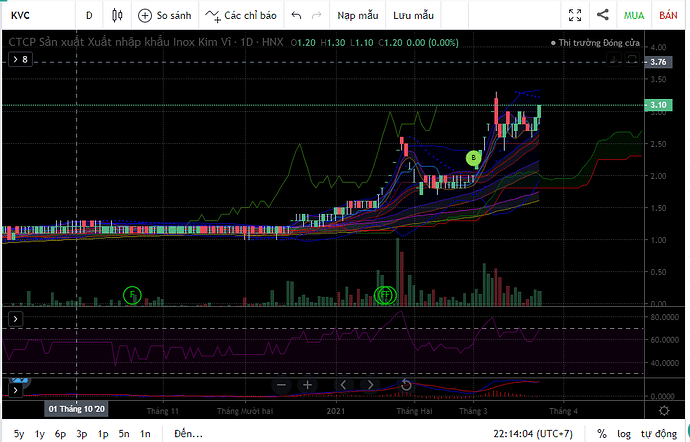Open Đến... go to date

[x=188, y=434]
